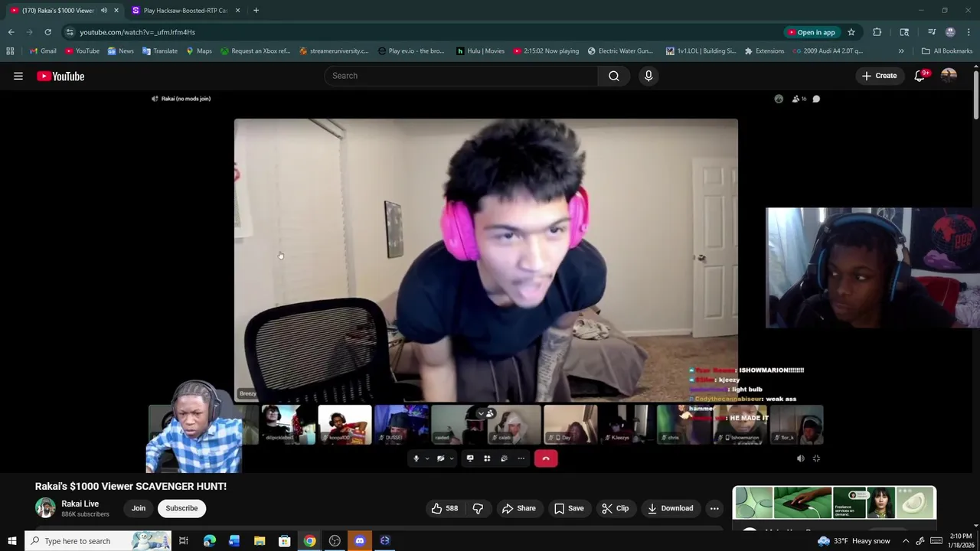Share this video
The width and height of the screenshot is (980, 551).
(x=518, y=508)
